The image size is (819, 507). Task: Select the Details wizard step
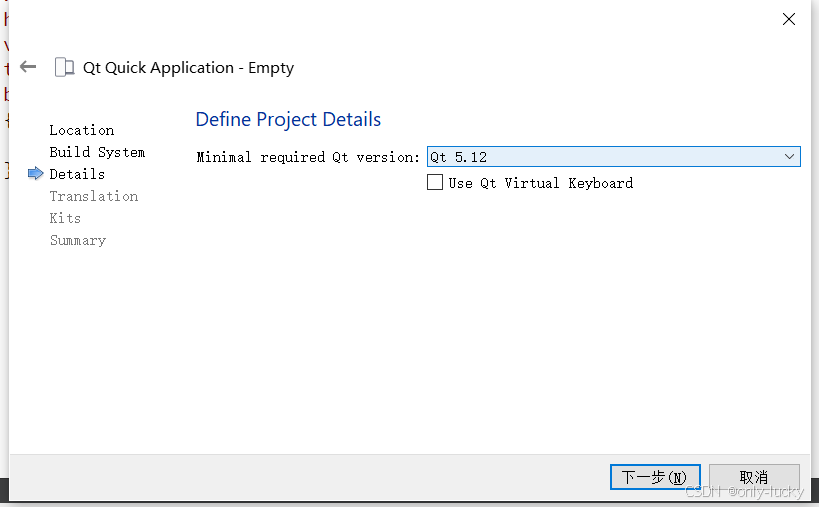click(77, 174)
